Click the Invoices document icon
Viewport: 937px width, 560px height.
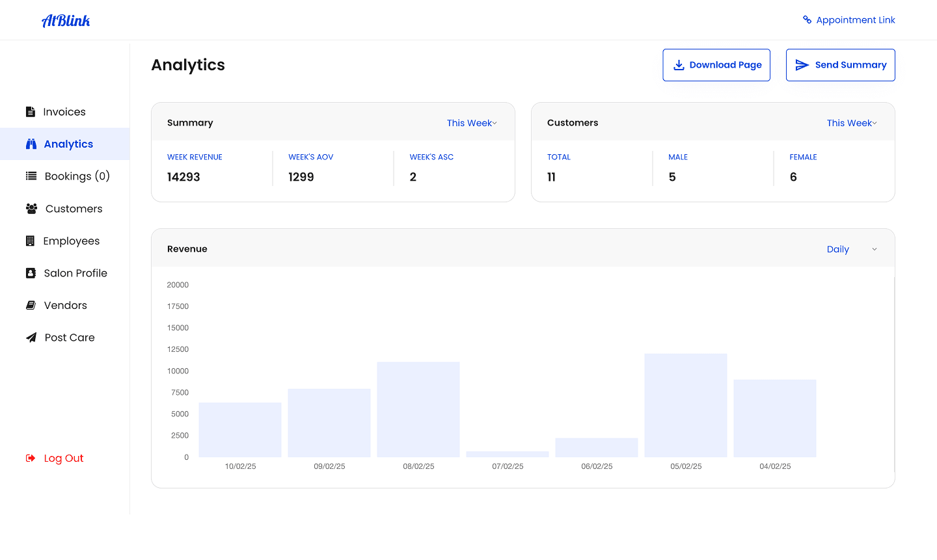pyautogui.click(x=31, y=112)
